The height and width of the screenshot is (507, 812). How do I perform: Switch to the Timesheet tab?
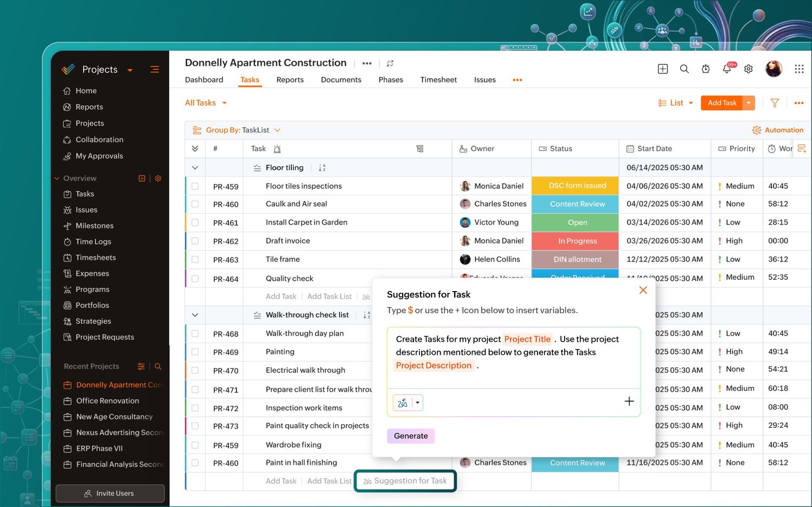pos(438,80)
